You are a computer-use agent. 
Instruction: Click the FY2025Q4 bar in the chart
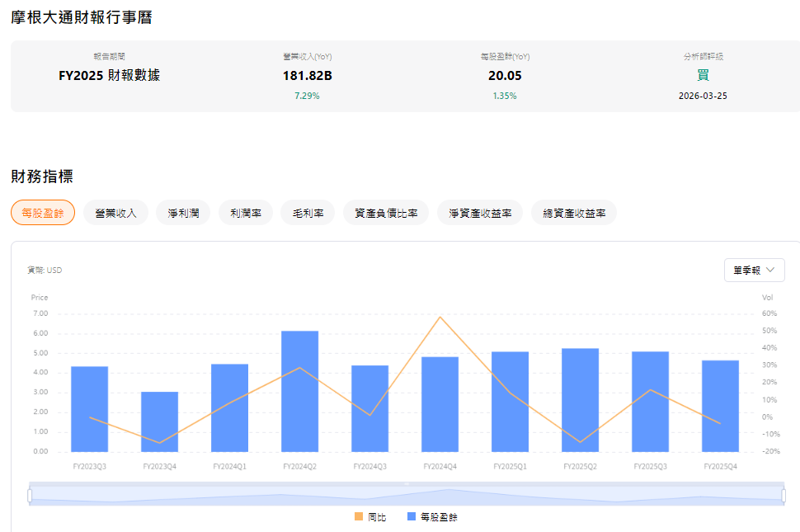pyautogui.click(x=720, y=404)
